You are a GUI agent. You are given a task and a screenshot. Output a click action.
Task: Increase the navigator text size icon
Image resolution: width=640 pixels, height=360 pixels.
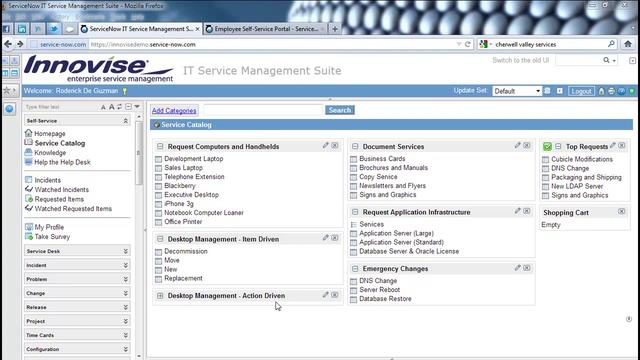[x=111, y=107]
